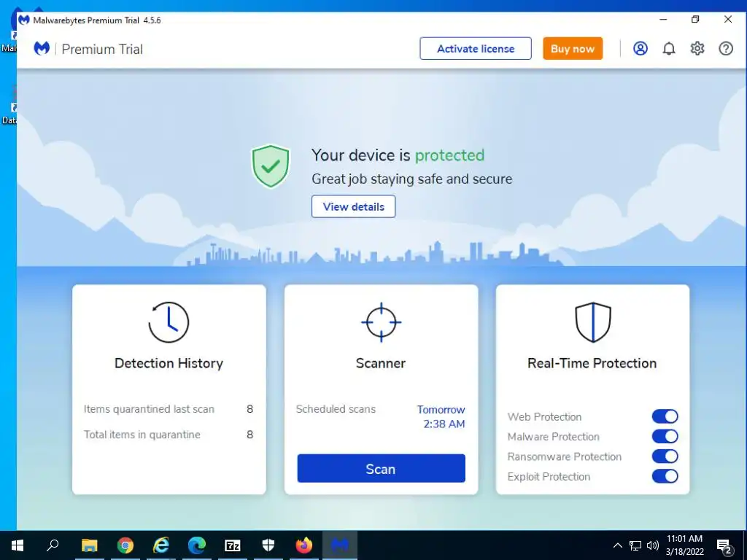This screenshot has width=747, height=560.
Task: Click the green protected shield icon
Action: point(271,166)
